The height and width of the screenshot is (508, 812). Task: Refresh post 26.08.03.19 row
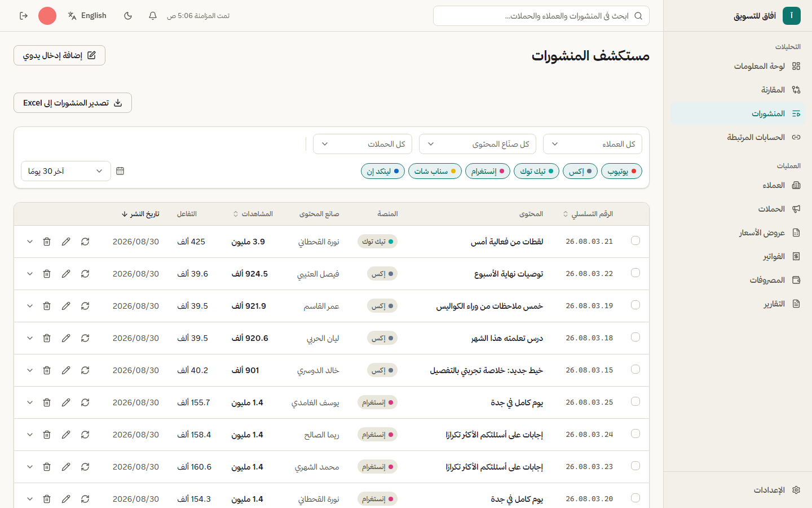(x=85, y=306)
